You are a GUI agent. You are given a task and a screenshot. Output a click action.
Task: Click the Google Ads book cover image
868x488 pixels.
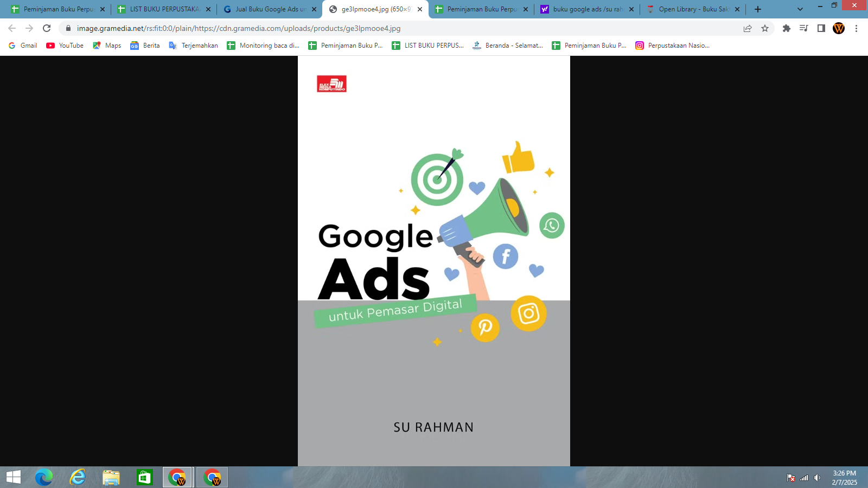(x=433, y=260)
